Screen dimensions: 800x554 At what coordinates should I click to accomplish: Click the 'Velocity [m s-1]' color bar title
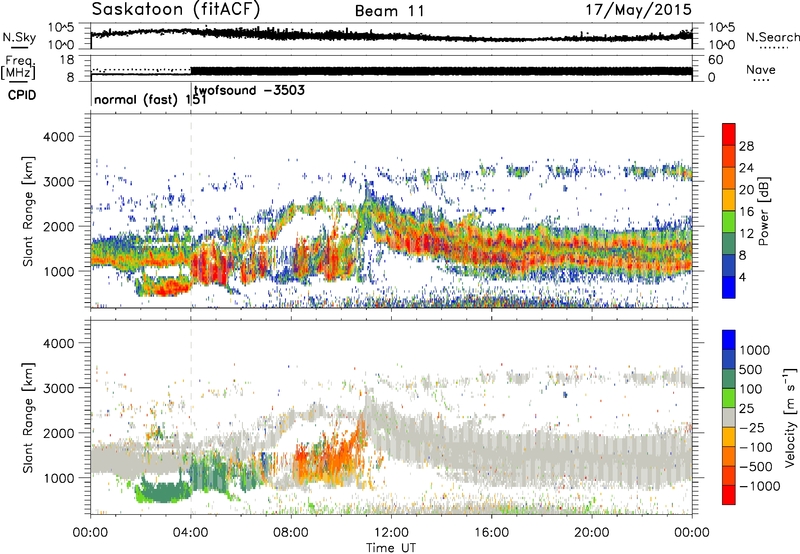coord(790,417)
